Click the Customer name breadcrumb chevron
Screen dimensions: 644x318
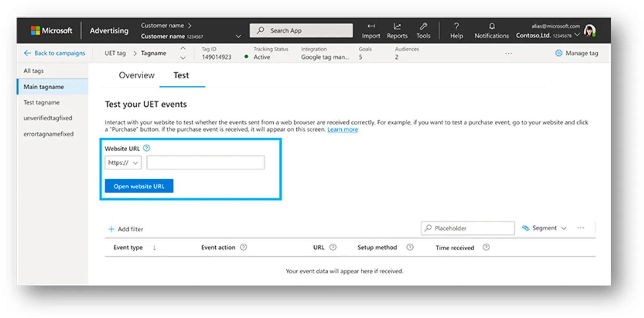pyautogui.click(x=190, y=25)
